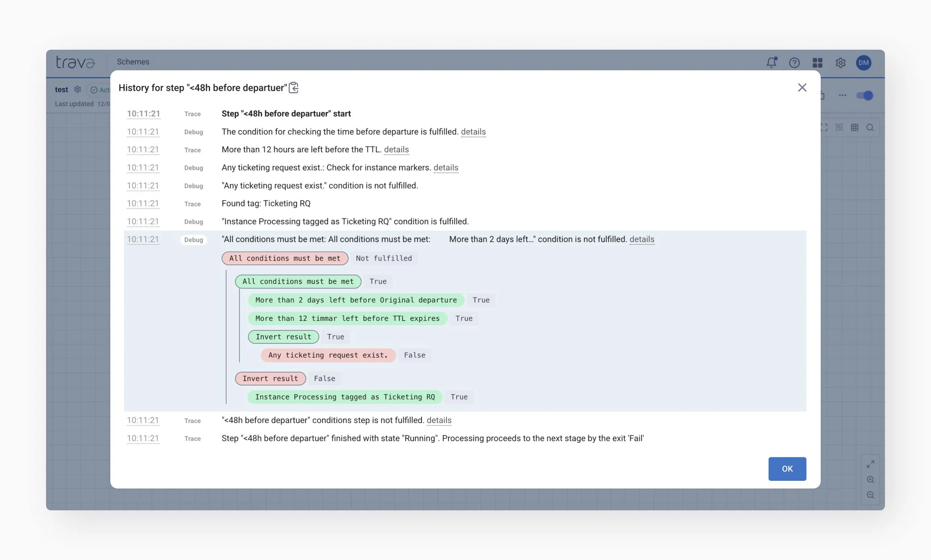
Task: Click the zoom in magnifier icon
Action: pos(870,480)
